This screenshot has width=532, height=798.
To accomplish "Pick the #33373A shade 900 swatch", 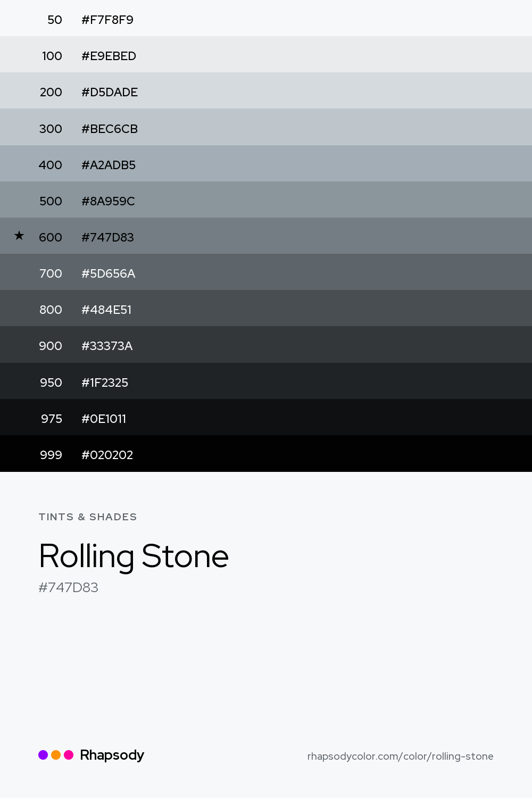I will [266, 345].
